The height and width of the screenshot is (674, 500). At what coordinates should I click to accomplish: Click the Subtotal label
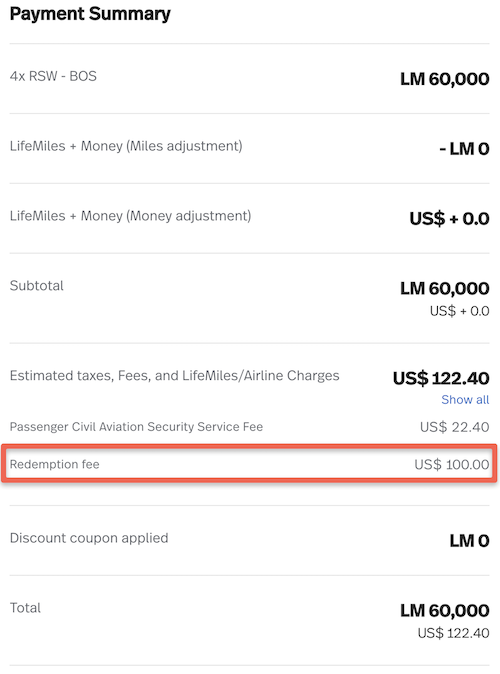pos(37,286)
